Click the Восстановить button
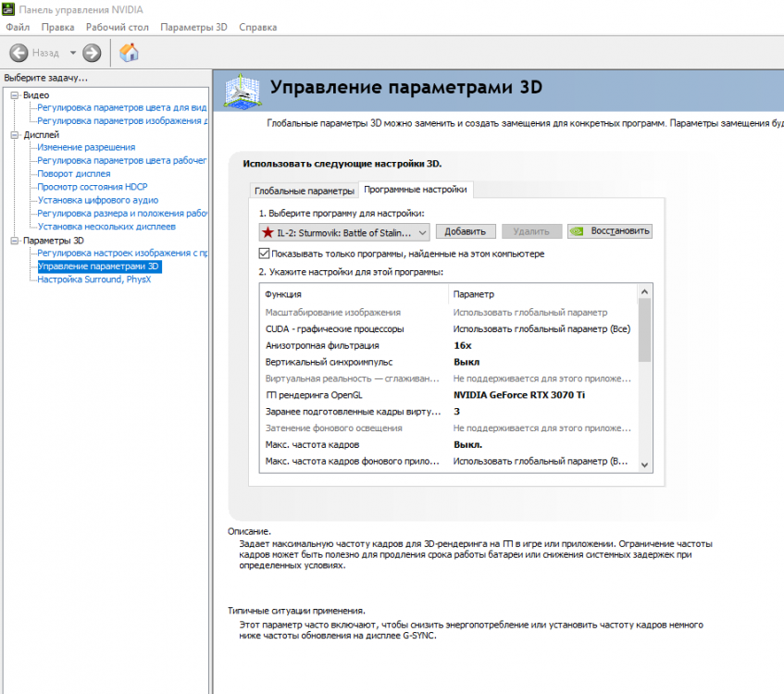The width and height of the screenshot is (784, 694). coord(610,231)
